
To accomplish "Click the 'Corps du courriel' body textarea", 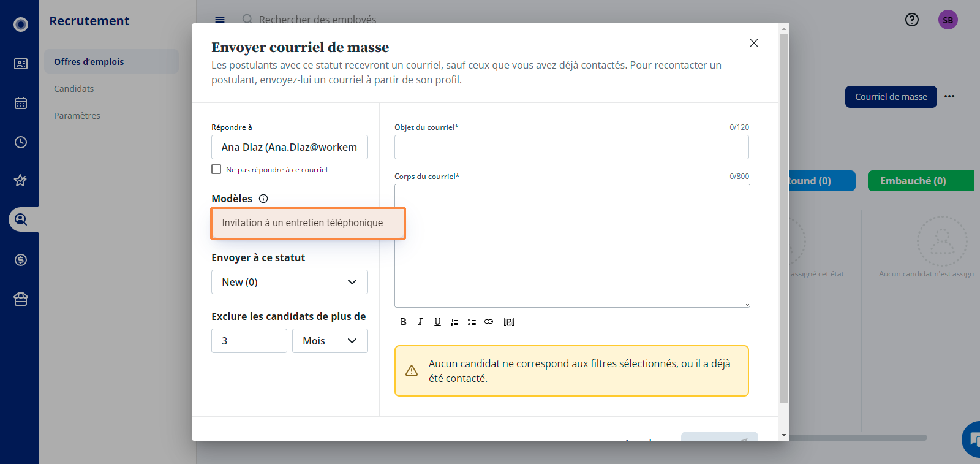I will (x=572, y=246).
